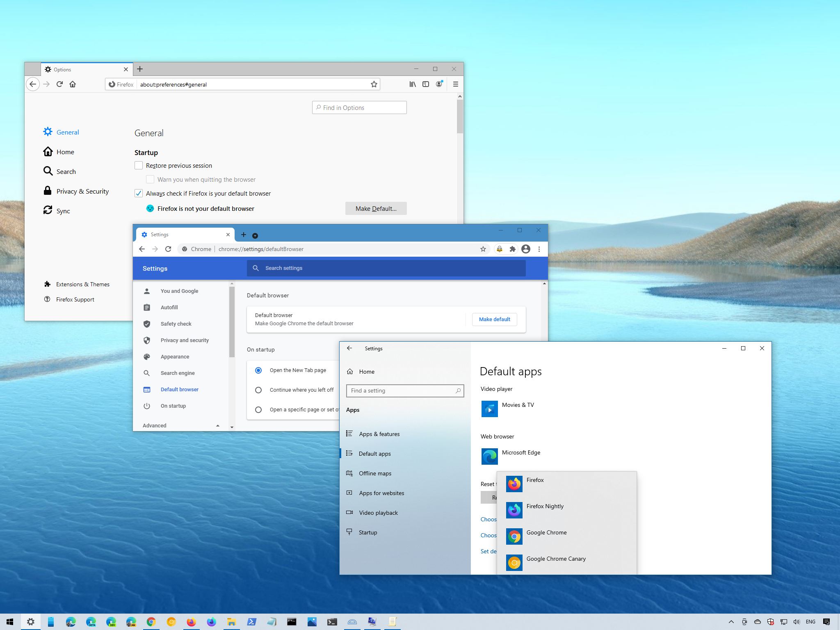Click Chrome sidebar scrollbar thumb
The image size is (840, 630).
(x=232, y=322)
